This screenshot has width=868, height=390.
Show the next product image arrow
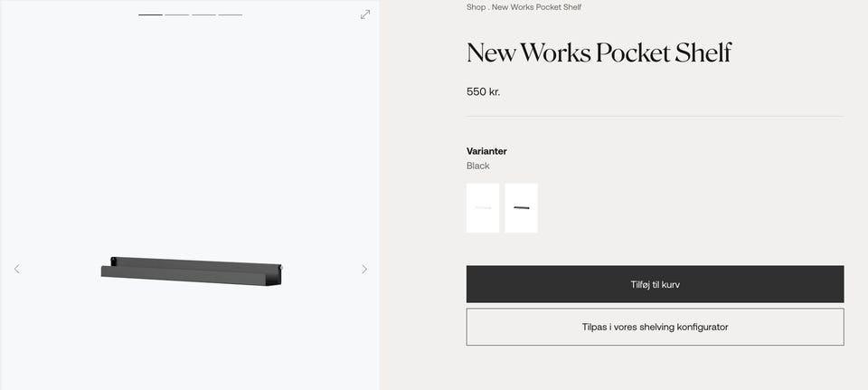[x=364, y=269]
